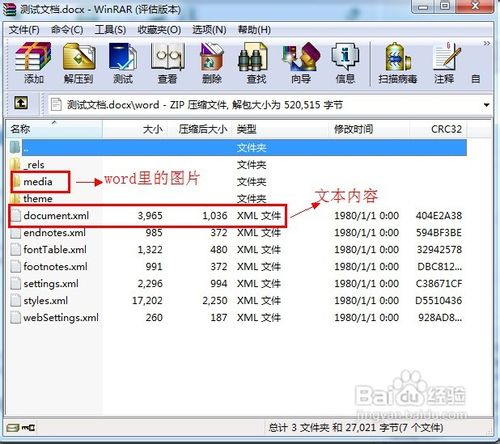The image size is (500, 444).
Task: Open the Tools (工具) menu
Action: [x=110, y=30]
